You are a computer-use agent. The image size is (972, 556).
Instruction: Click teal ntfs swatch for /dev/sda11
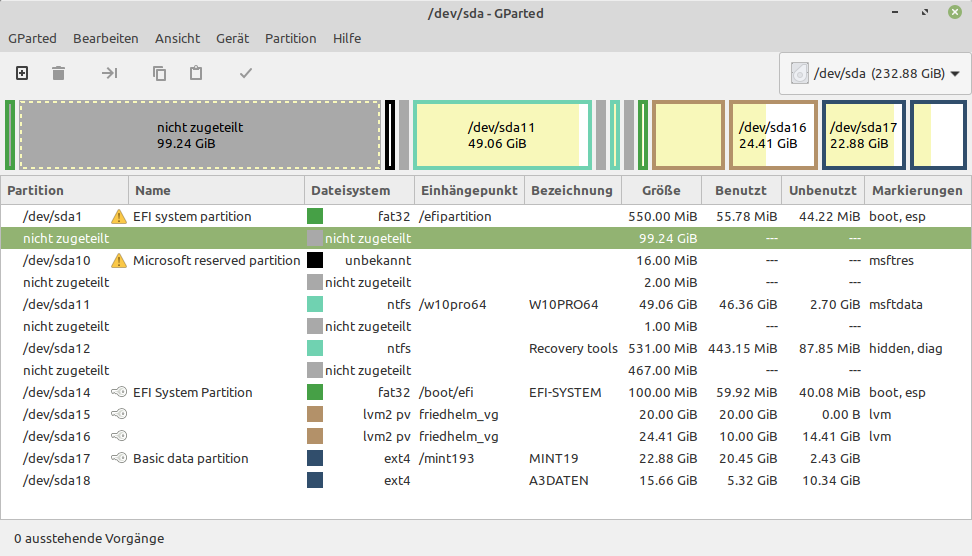315,304
